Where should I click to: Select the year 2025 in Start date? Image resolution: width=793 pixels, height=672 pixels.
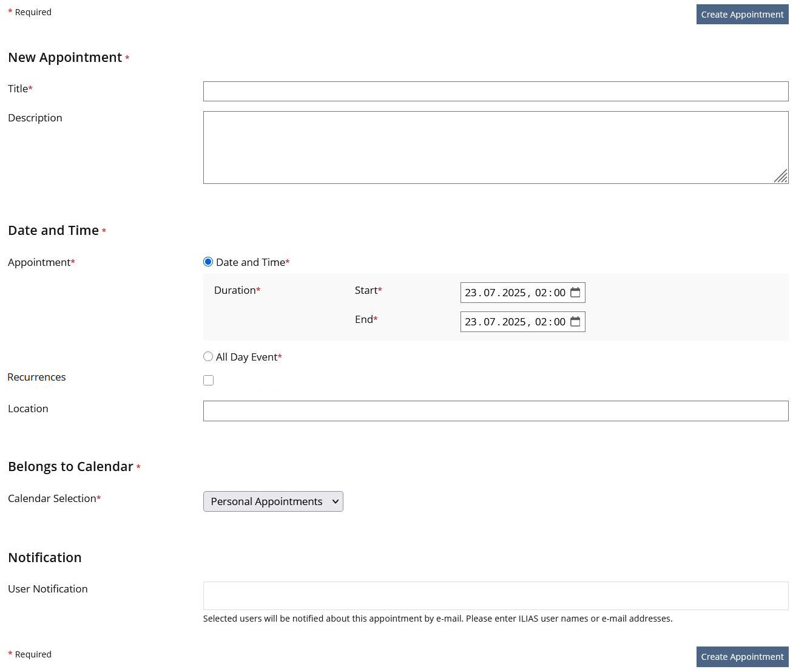tap(514, 293)
